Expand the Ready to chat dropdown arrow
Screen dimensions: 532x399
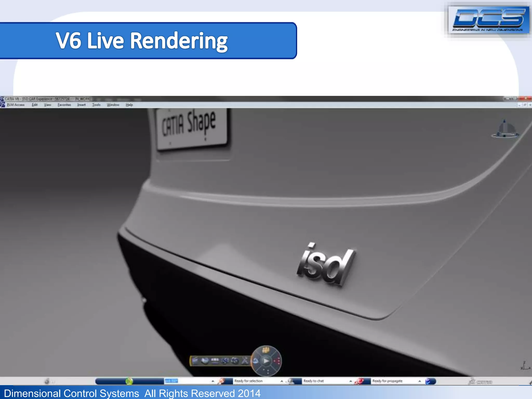(x=351, y=381)
